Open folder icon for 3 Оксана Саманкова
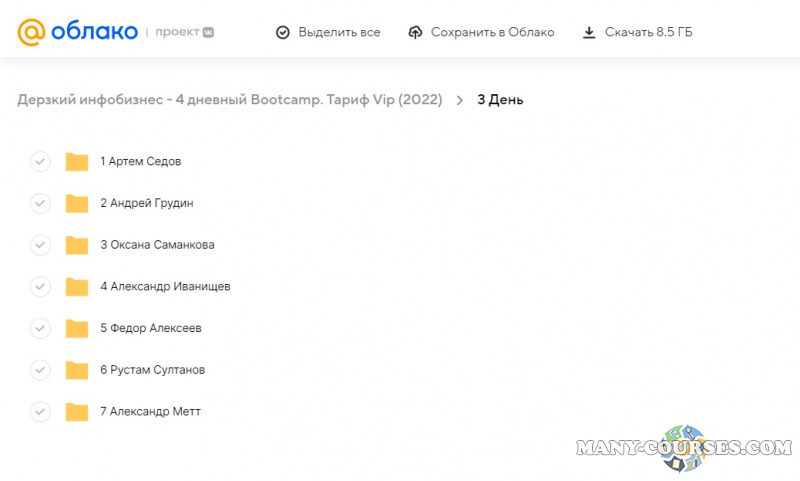Viewport: 800px width, 481px height. tap(77, 245)
